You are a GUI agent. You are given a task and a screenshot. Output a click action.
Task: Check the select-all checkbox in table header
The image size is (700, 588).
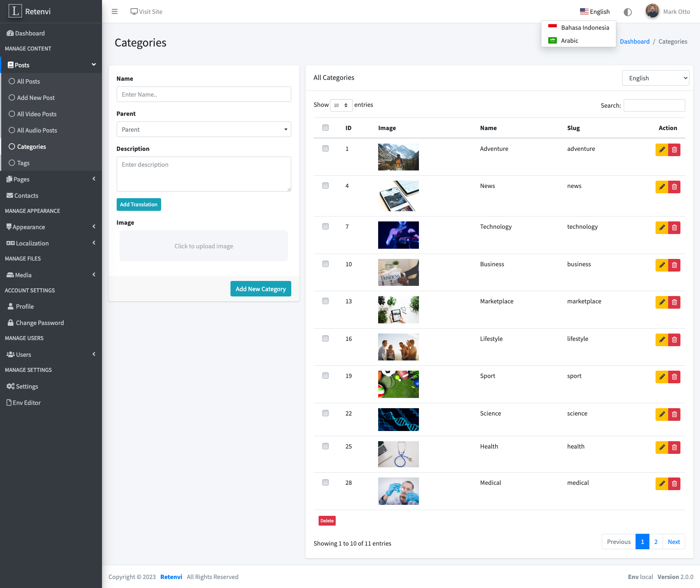click(x=325, y=128)
